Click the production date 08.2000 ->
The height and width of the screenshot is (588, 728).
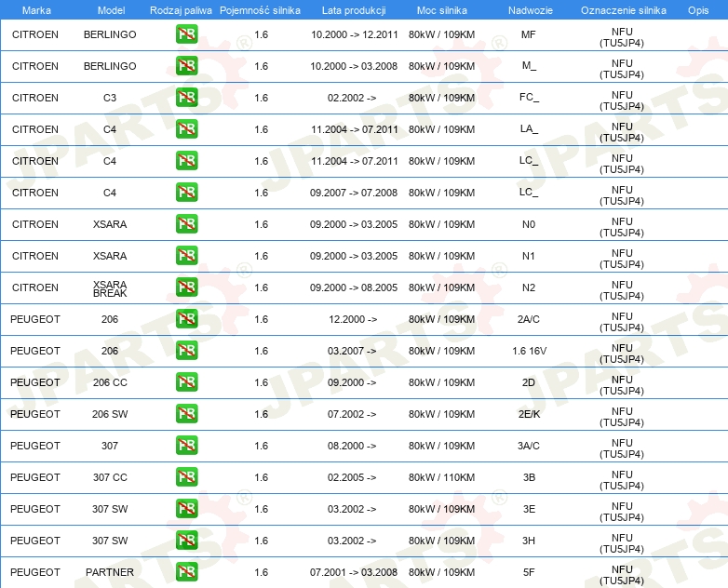[x=352, y=446]
